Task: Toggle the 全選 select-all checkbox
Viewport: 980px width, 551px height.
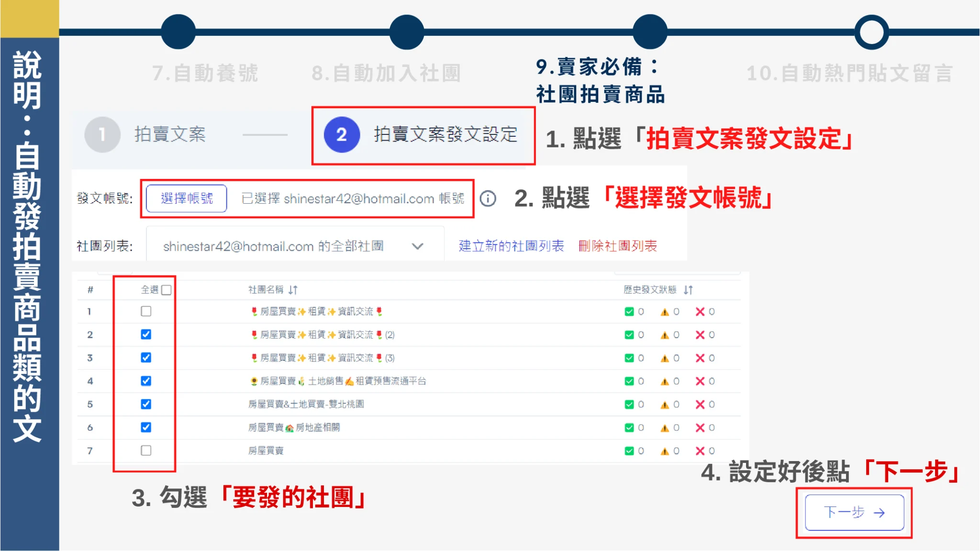Action: (166, 290)
